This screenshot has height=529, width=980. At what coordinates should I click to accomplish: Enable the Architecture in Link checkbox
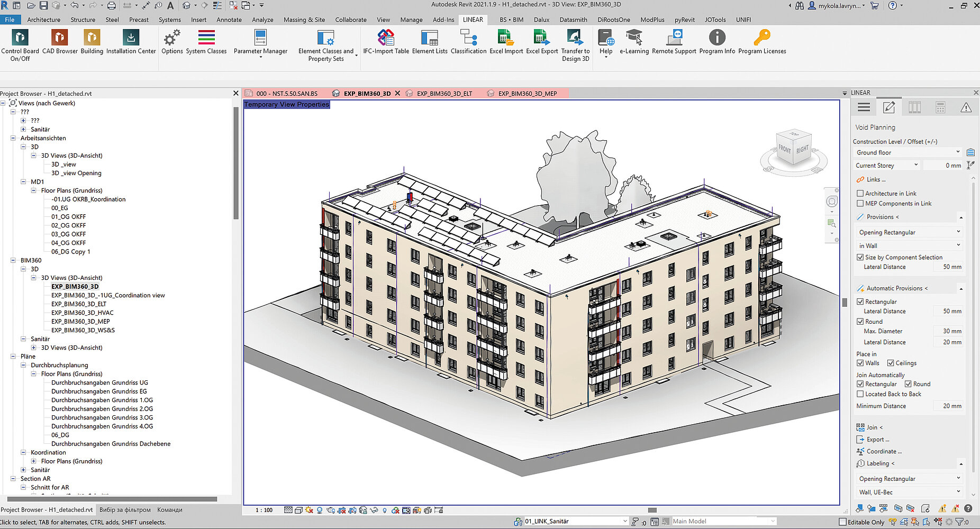pos(860,194)
